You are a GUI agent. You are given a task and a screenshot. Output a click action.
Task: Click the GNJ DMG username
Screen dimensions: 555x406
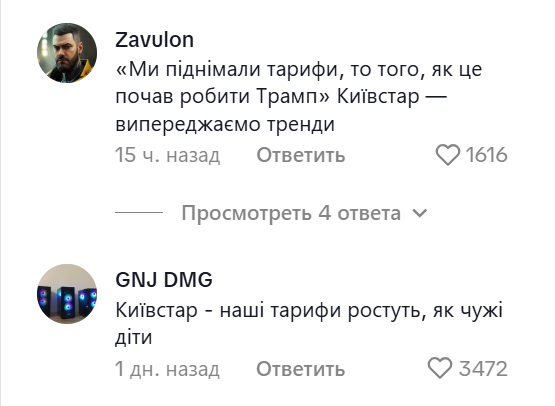(164, 280)
